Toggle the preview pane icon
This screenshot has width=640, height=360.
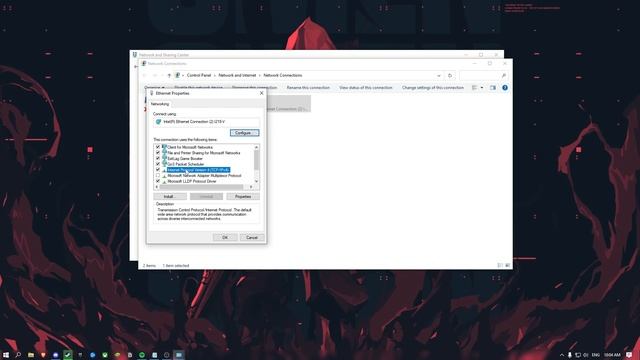coord(493,88)
